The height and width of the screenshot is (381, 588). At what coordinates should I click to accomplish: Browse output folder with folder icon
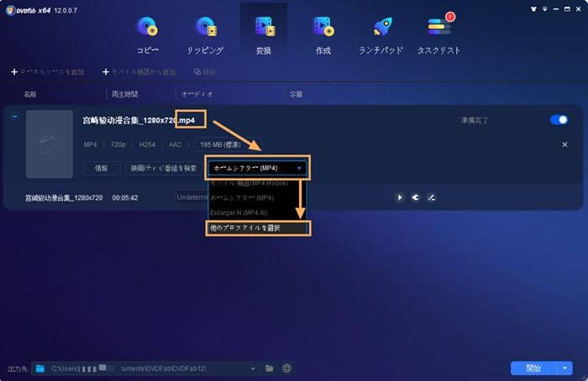coord(270,368)
